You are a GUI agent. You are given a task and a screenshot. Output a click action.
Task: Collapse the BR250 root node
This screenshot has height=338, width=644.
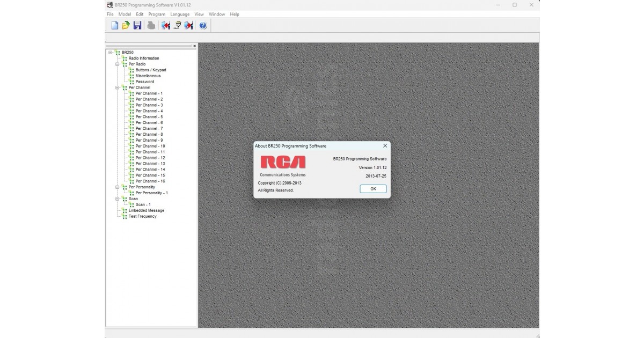coord(111,52)
